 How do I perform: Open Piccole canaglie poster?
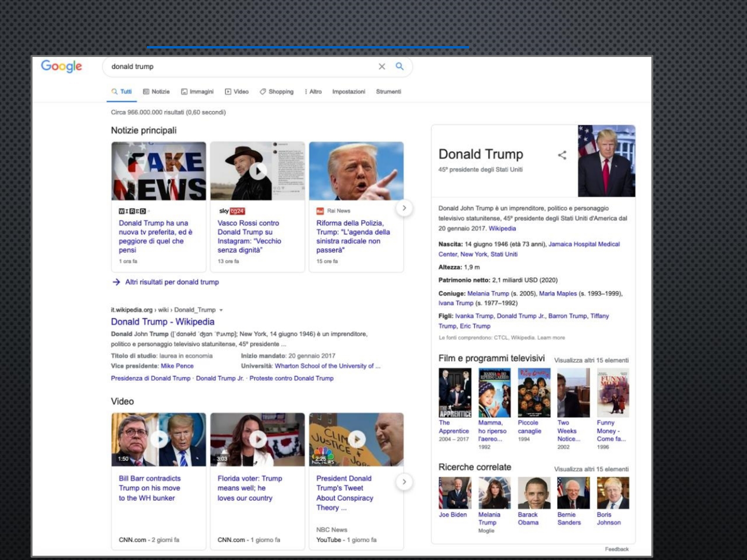534,393
